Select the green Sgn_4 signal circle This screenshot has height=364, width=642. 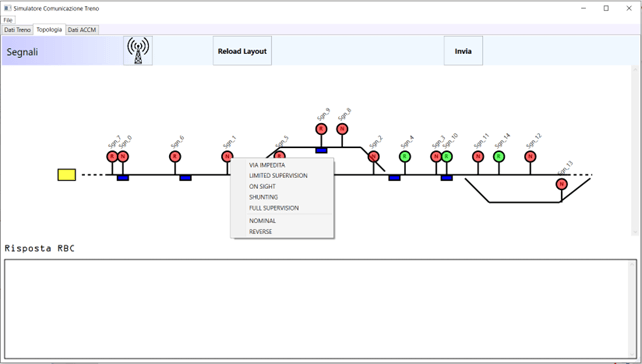[405, 156]
